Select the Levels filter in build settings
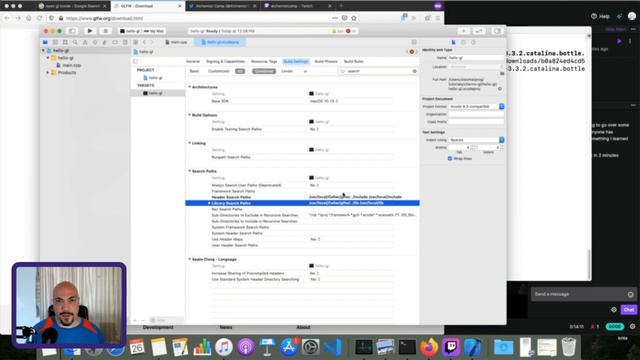 point(287,71)
